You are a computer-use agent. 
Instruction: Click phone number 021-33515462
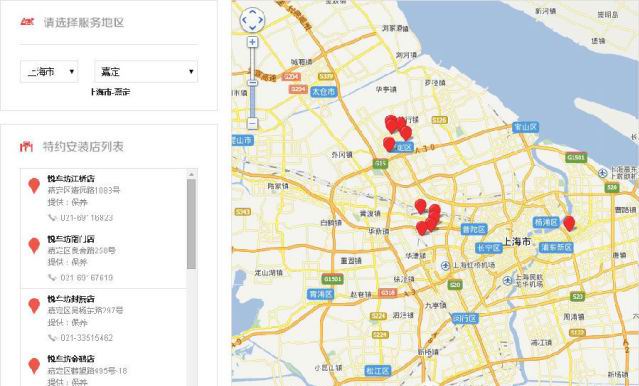click(x=86, y=337)
